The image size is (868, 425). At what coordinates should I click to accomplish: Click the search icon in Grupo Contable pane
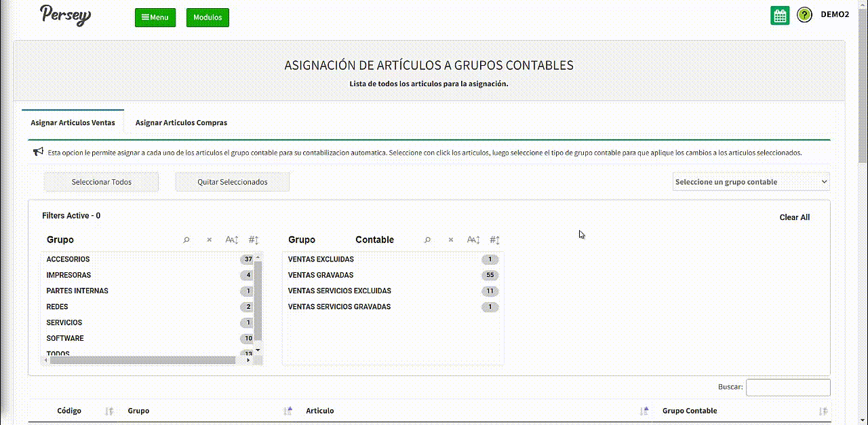click(427, 240)
